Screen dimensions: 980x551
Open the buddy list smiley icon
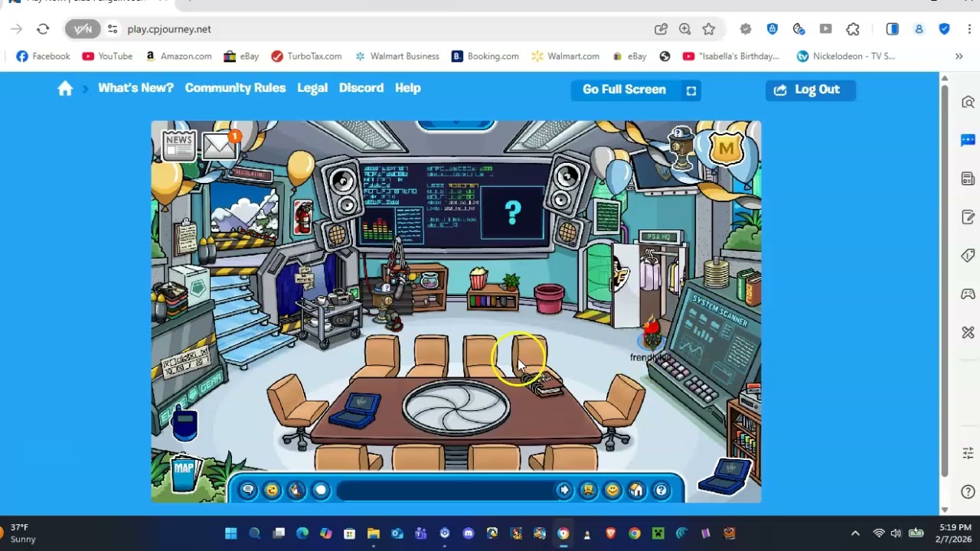click(x=612, y=491)
